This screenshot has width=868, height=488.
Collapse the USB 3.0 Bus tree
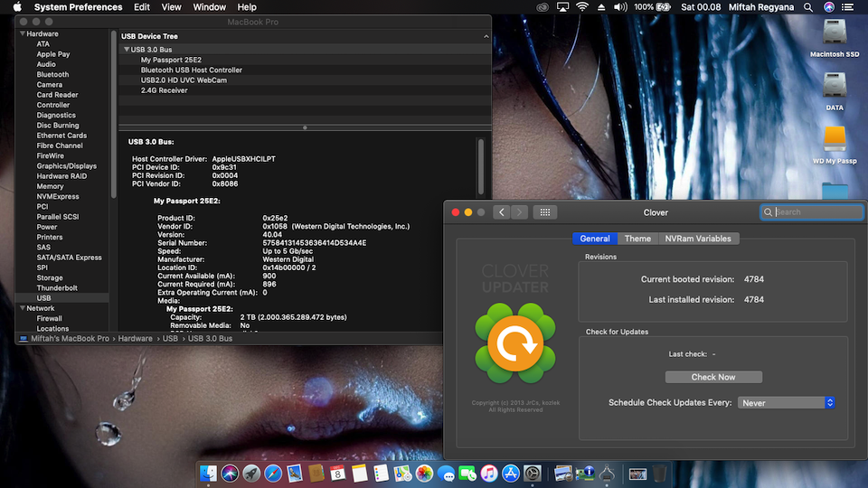(127, 50)
